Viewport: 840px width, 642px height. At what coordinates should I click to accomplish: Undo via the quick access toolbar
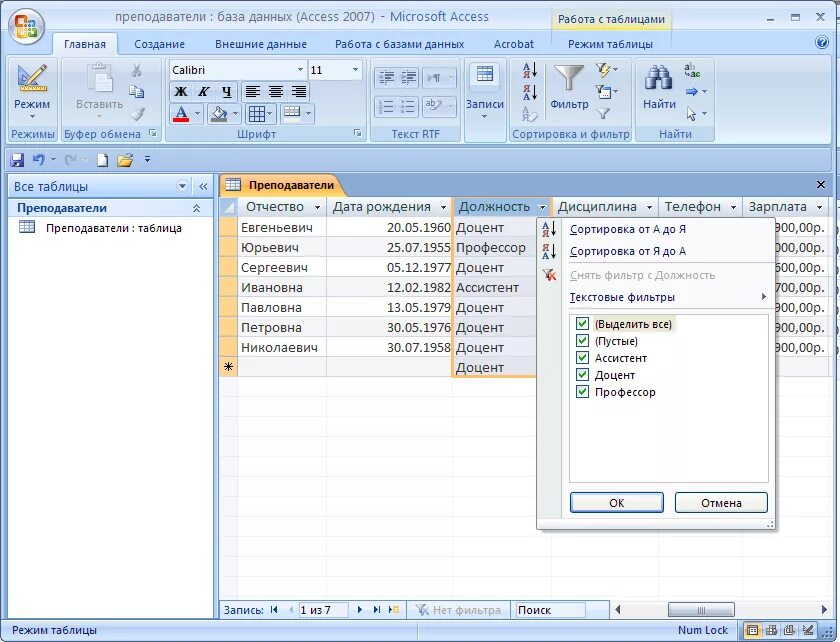(x=39, y=160)
